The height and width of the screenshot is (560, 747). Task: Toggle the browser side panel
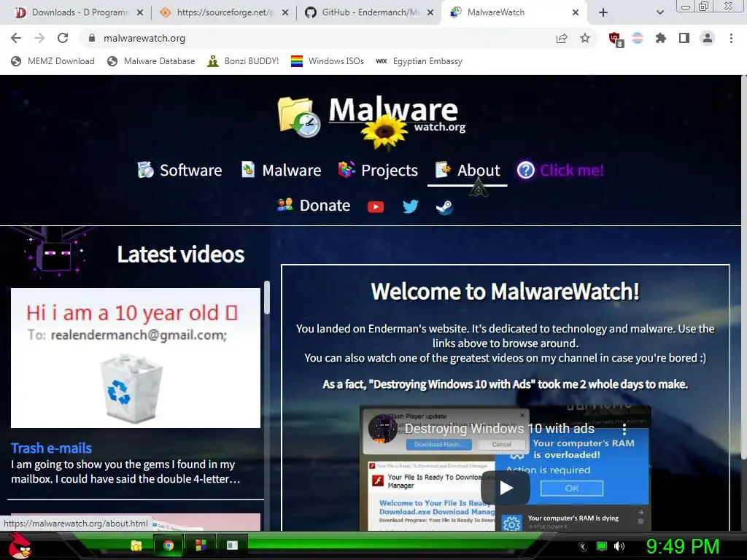click(684, 38)
